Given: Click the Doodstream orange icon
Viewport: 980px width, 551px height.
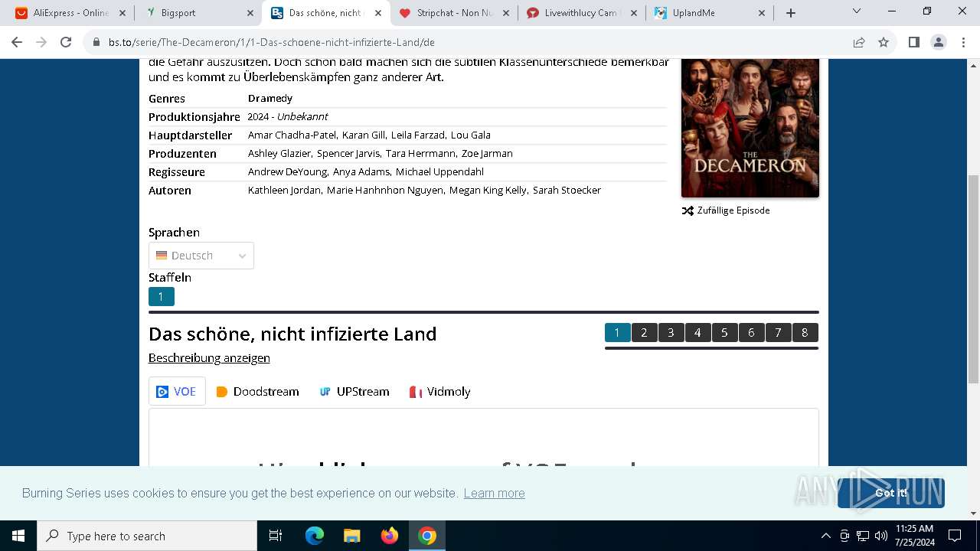Looking at the screenshot, I should pos(222,392).
